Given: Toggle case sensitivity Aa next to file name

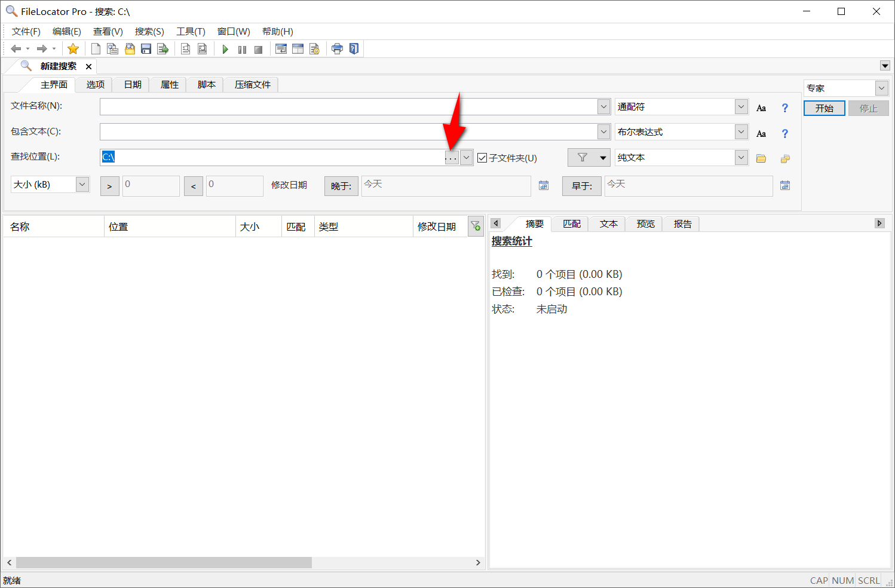Looking at the screenshot, I should click(x=761, y=108).
